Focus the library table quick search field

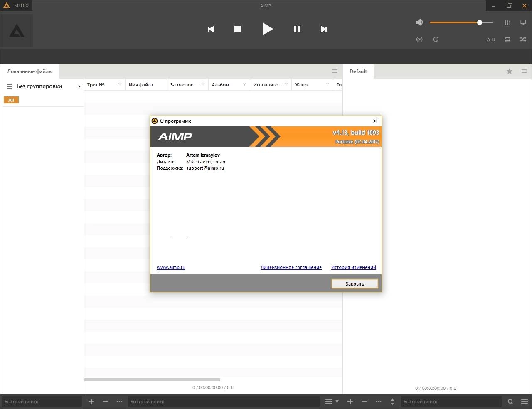[x=224, y=402]
